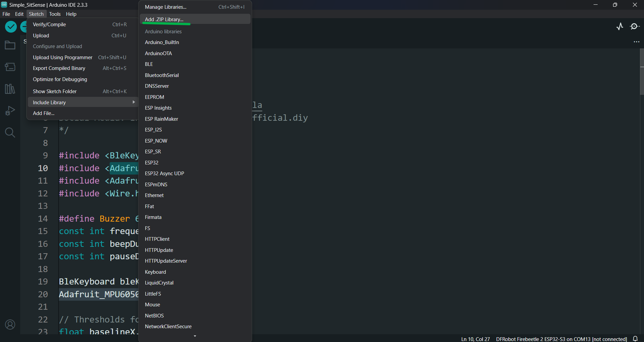Click the editor vertical scrollbar thumb

click(x=642, y=72)
